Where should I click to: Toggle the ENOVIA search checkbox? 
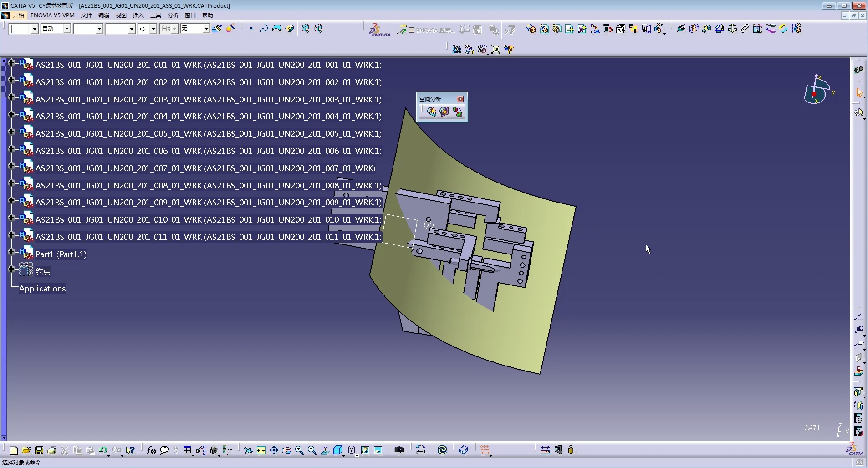coord(412,30)
